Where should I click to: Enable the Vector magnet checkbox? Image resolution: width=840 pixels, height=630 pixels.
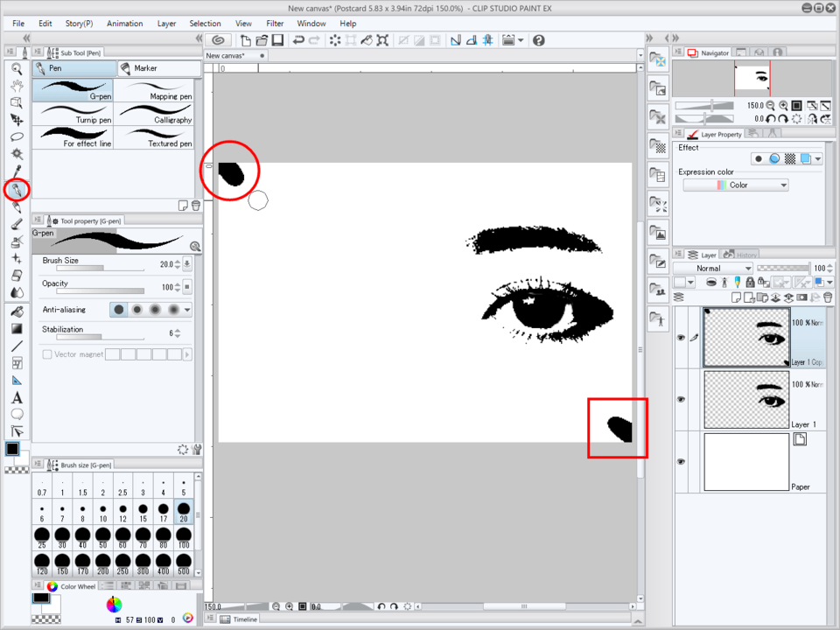click(47, 354)
